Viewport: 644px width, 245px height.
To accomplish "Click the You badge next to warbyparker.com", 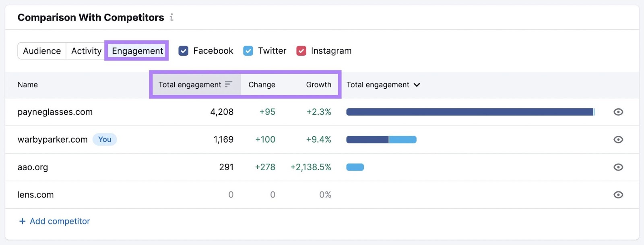I will point(104,139).
